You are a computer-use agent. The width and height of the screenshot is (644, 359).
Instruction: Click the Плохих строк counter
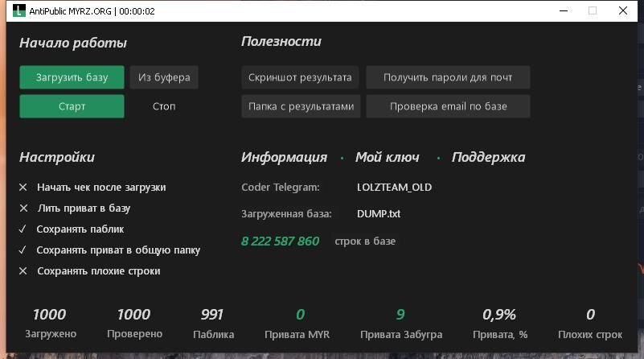click(590, 315)
